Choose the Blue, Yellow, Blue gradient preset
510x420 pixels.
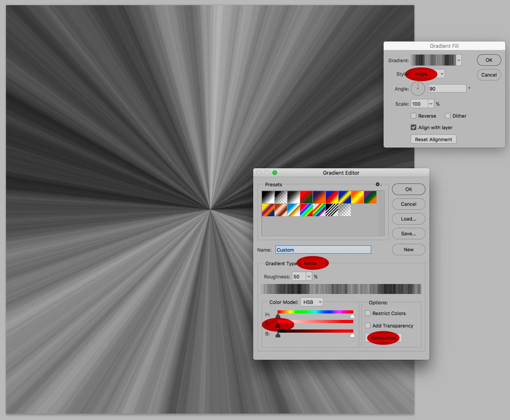[x=345, y=197]
